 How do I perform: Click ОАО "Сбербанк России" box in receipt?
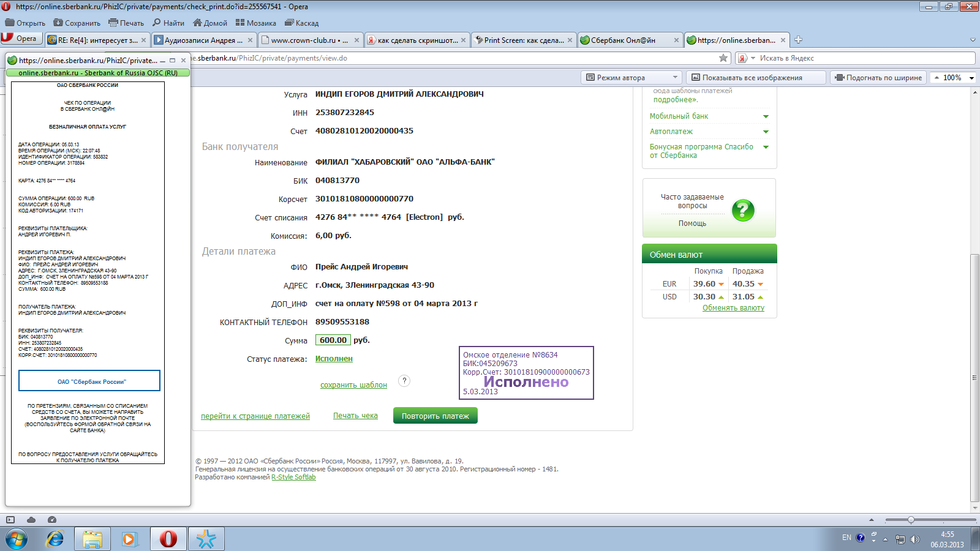(89, 380)
